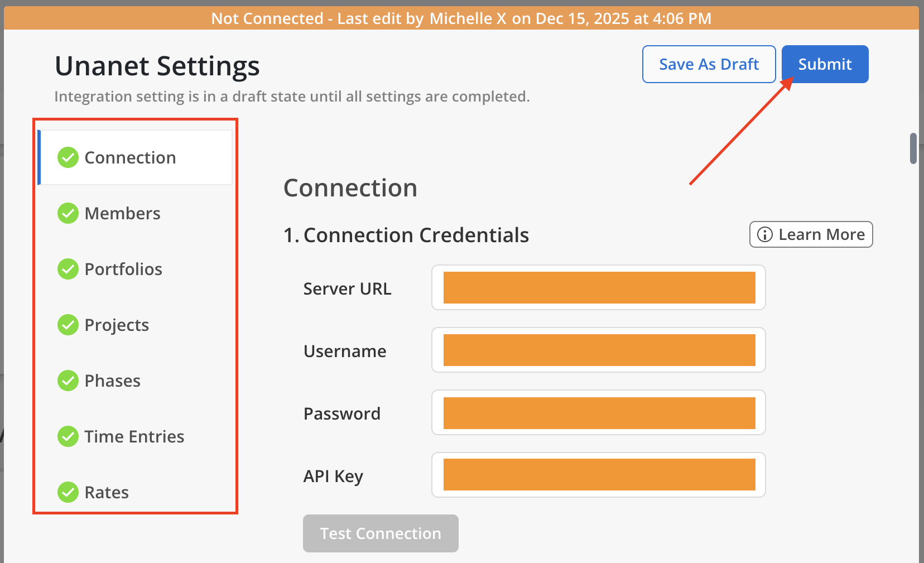The height and width of the screenshot is (563, 924).
Task: Click the info icon in Learn More
Action: pyautogui.click(x=765, y=234)
